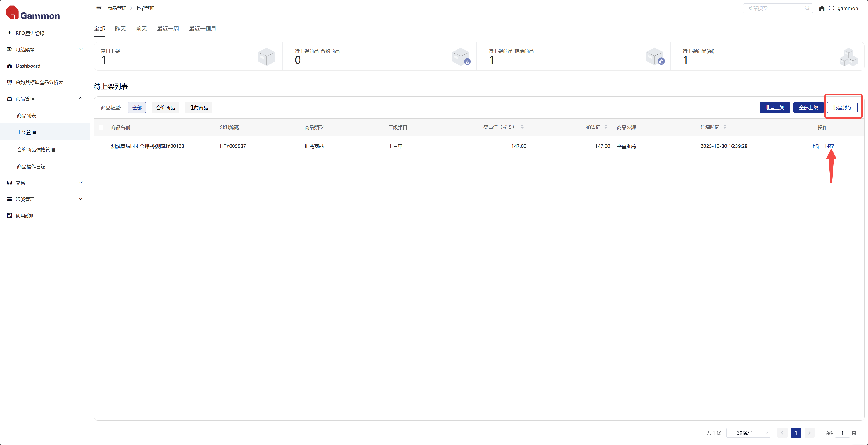Click the 前往 page number input field
This screenshot has height=445, width=868.
[842, 433]
